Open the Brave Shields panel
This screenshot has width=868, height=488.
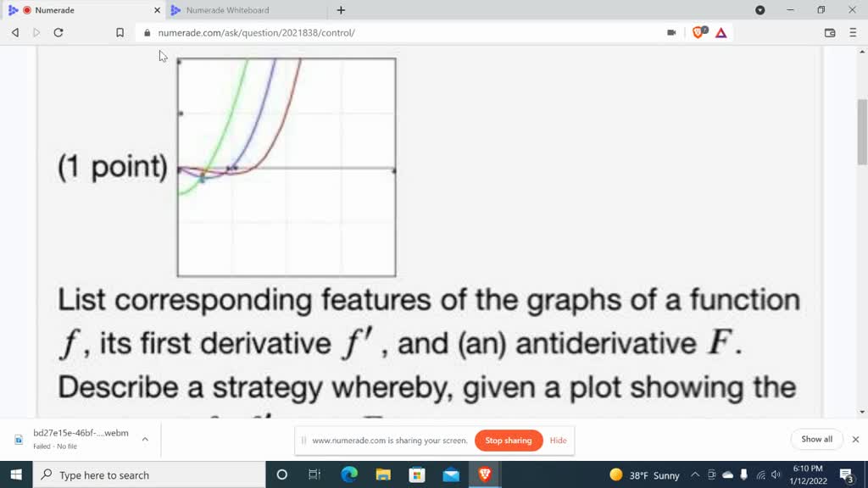(698, 32)
